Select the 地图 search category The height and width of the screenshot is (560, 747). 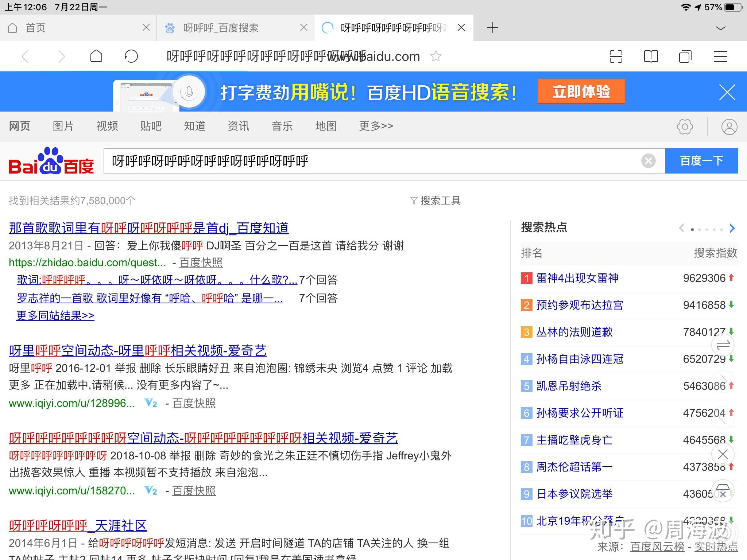(326, 126)
